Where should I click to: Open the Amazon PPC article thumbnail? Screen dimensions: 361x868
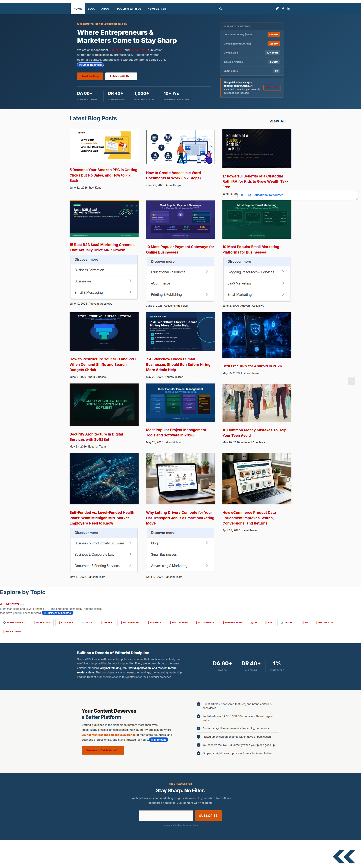pos(104,146)
